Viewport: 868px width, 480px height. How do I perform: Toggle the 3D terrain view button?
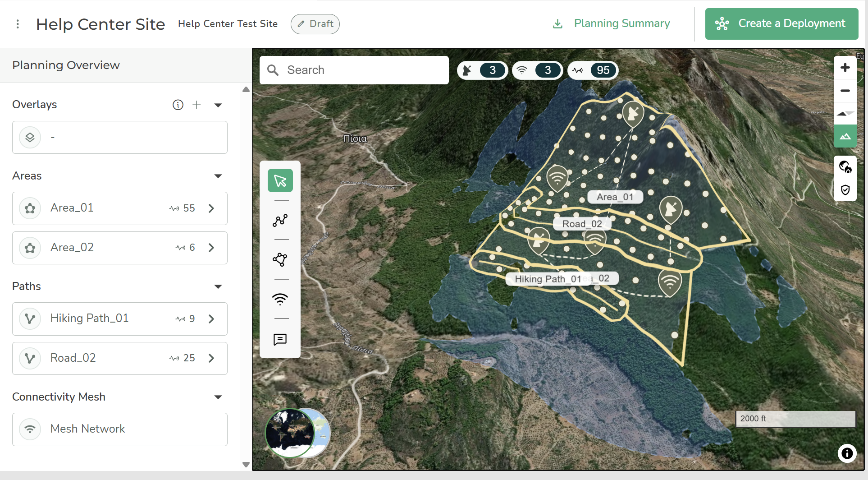click(845, 136)
